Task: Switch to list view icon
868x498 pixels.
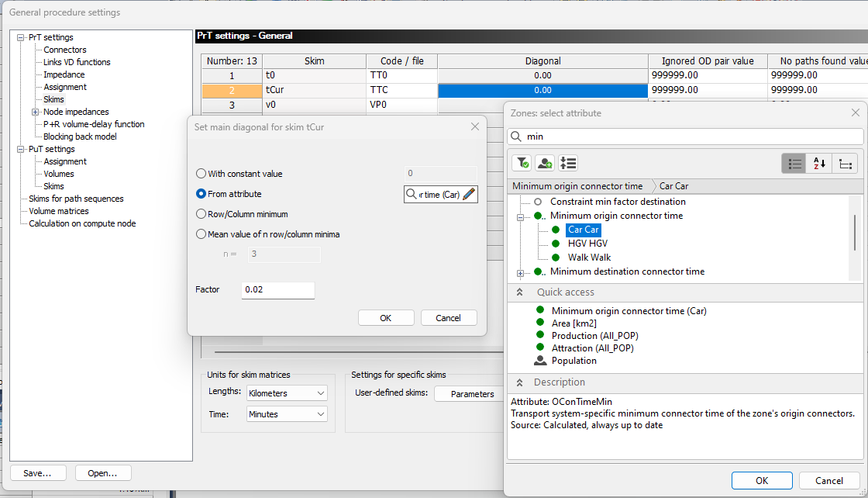Action: coord(795,164)
